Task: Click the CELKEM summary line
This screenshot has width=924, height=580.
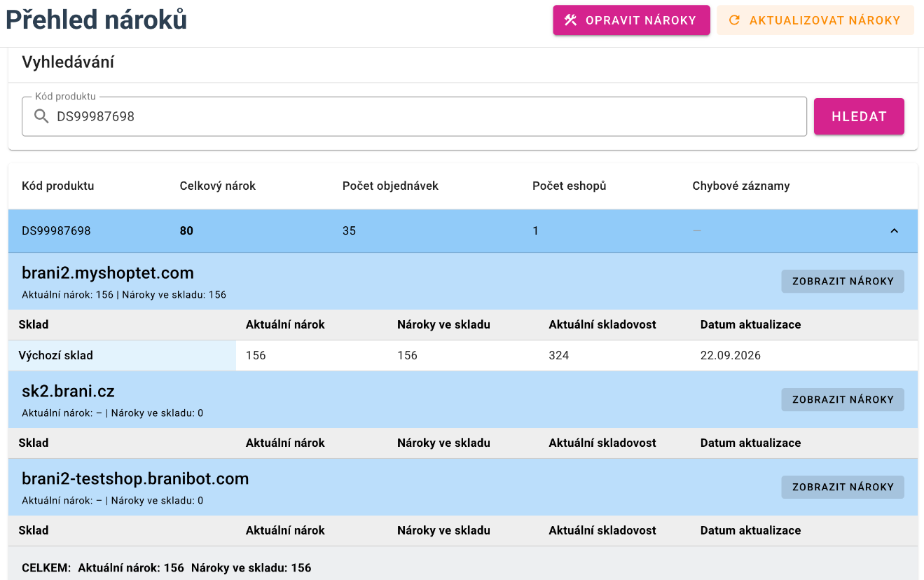Action: tap(167, 567)
